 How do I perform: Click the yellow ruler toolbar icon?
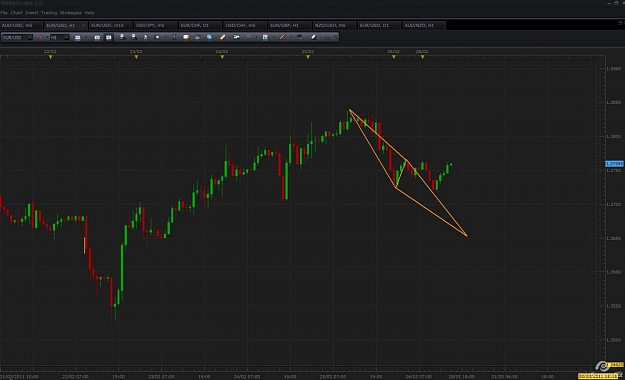[x=222, y=37]
